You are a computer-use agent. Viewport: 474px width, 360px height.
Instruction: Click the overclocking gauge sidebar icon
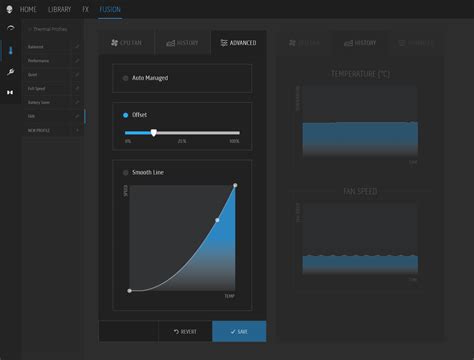[11, 28]
